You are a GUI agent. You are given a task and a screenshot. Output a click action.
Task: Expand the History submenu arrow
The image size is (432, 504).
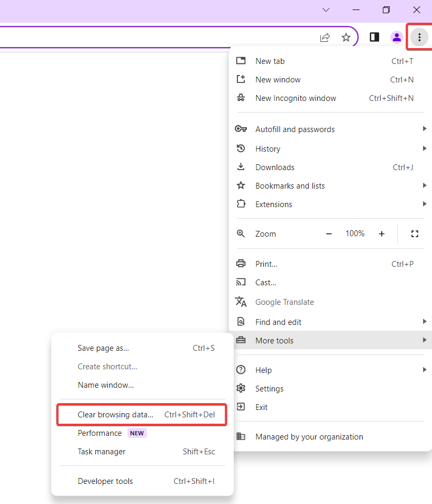[x=425, y=148]
